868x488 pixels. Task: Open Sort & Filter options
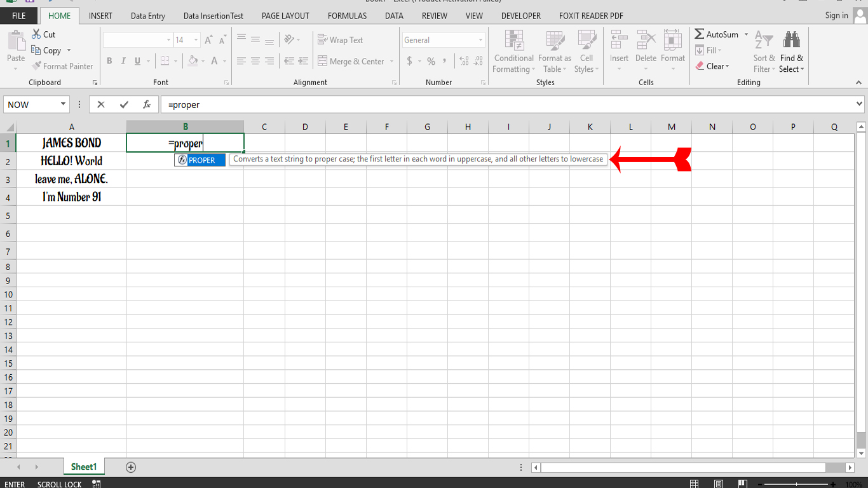(764, 52)
